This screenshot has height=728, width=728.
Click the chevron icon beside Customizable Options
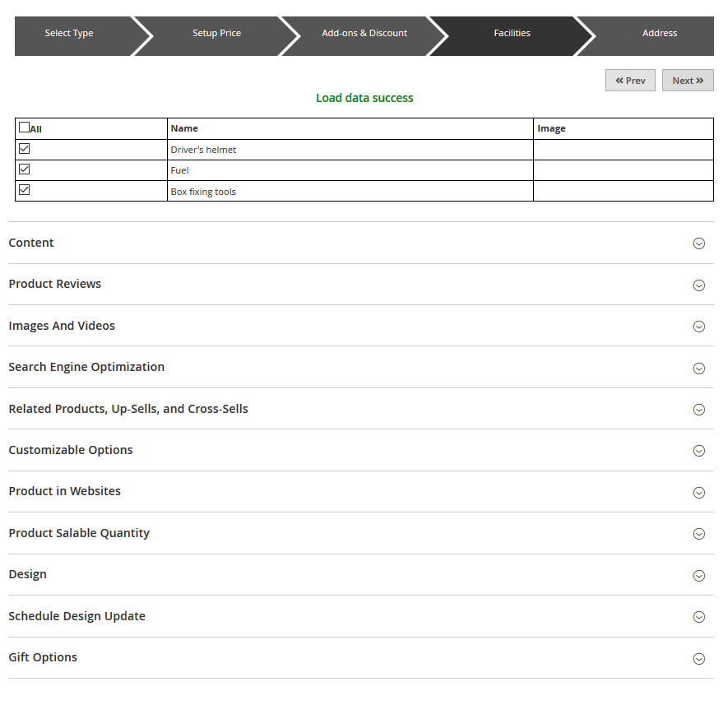(698, 451)
